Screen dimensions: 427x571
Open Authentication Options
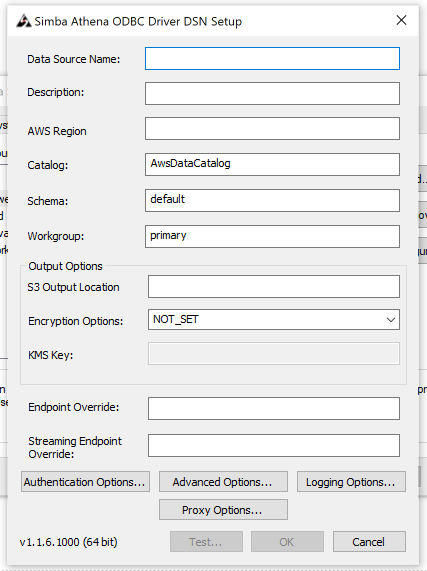(x=85, y=482)
